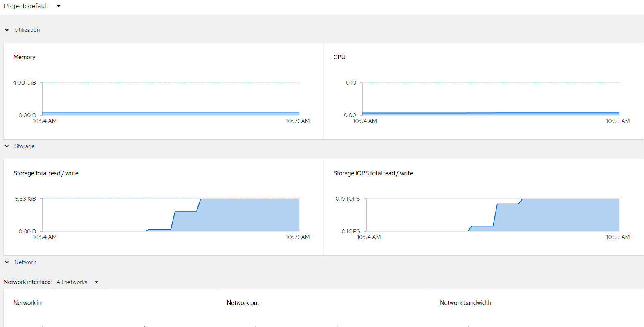
Task: Click the Network out chart title
Action: [243, 303]
